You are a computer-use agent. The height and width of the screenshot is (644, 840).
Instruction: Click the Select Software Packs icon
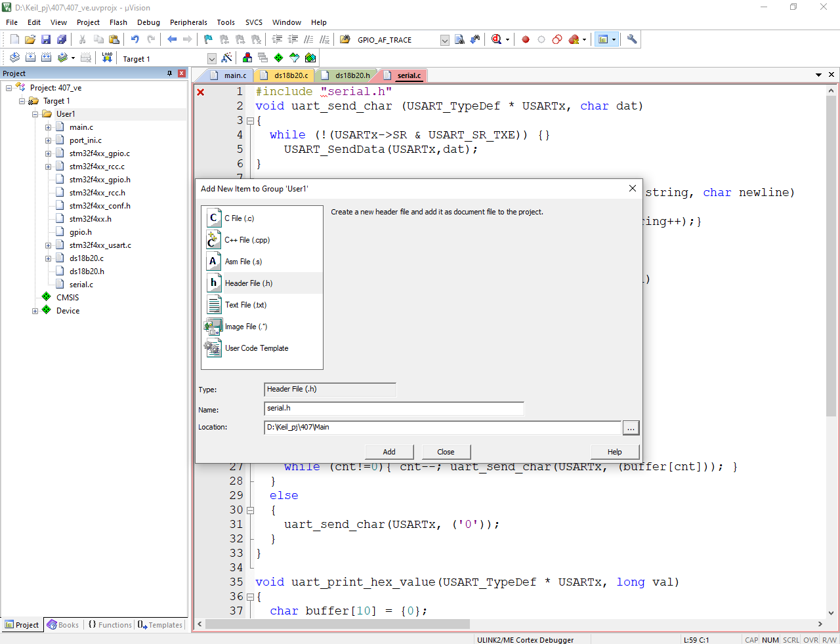295,58
